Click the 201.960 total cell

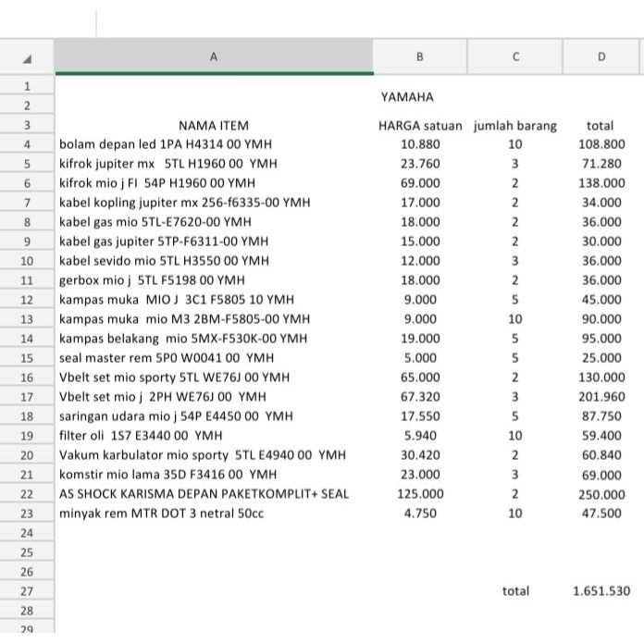pyautogui.click(x=601, y=397)
